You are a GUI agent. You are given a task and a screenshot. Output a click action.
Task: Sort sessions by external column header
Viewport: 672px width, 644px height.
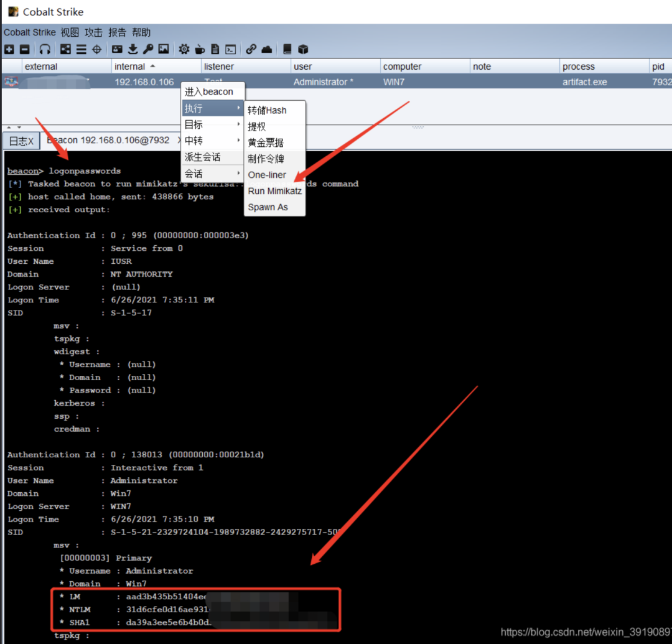(x=66, y=67)
